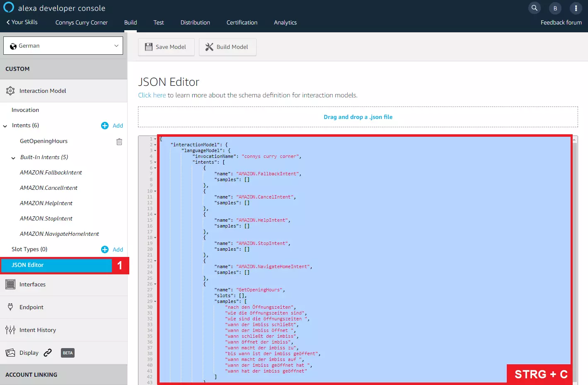Viewport: 588px width, 385px height.
Task: Click the floppy disk icon on Save Model
Action: (x=149, y=47)
